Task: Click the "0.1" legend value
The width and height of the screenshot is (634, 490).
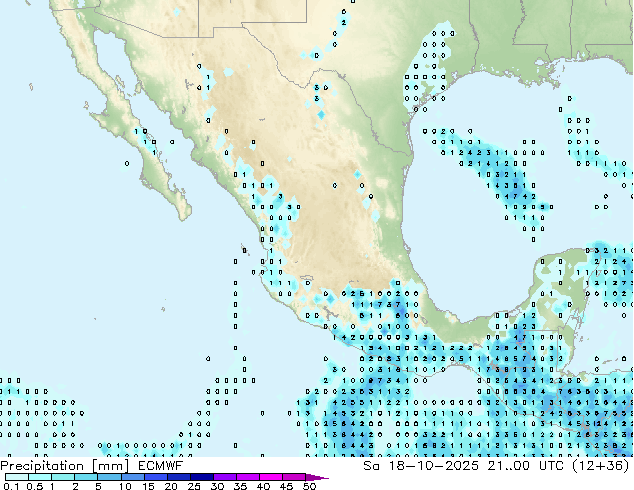Action: pyautogui.click(x=11, y=486)
